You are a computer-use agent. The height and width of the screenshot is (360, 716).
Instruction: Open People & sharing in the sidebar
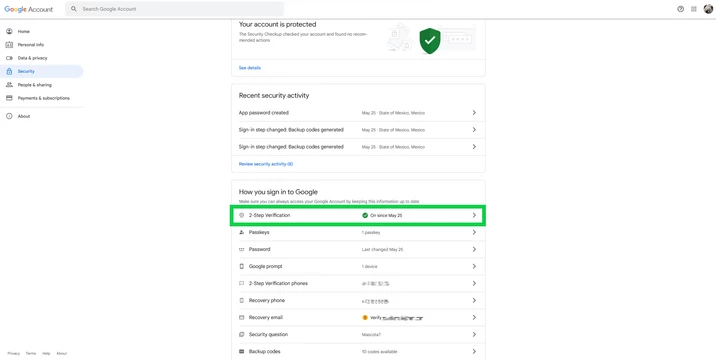tap(42, 85)
